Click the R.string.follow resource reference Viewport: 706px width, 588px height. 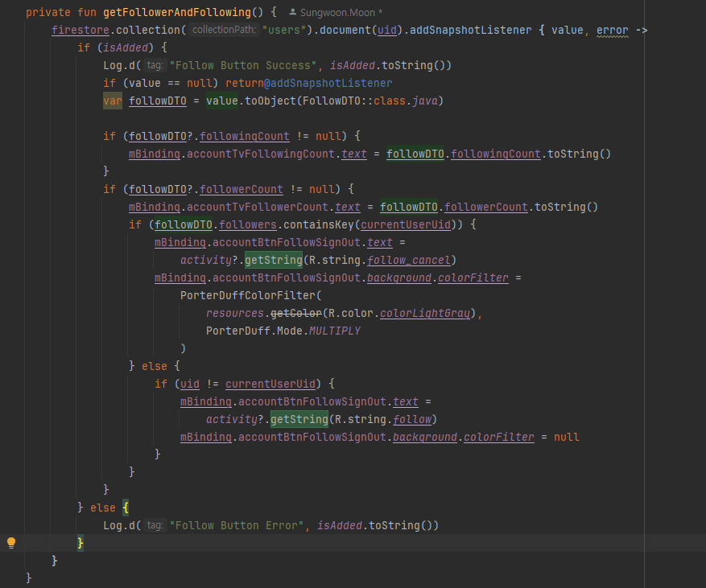click(x=383, y=419)
